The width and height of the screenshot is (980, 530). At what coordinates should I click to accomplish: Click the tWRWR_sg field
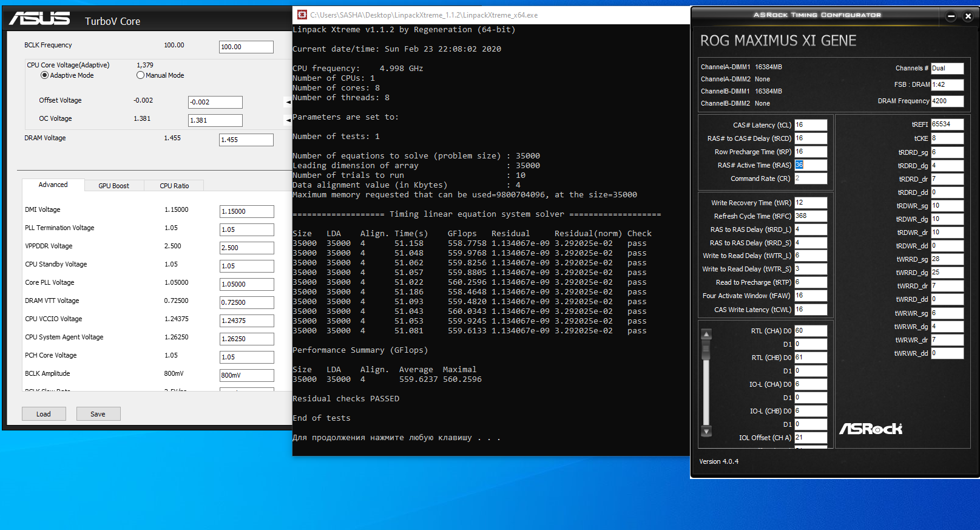[947, 313]
